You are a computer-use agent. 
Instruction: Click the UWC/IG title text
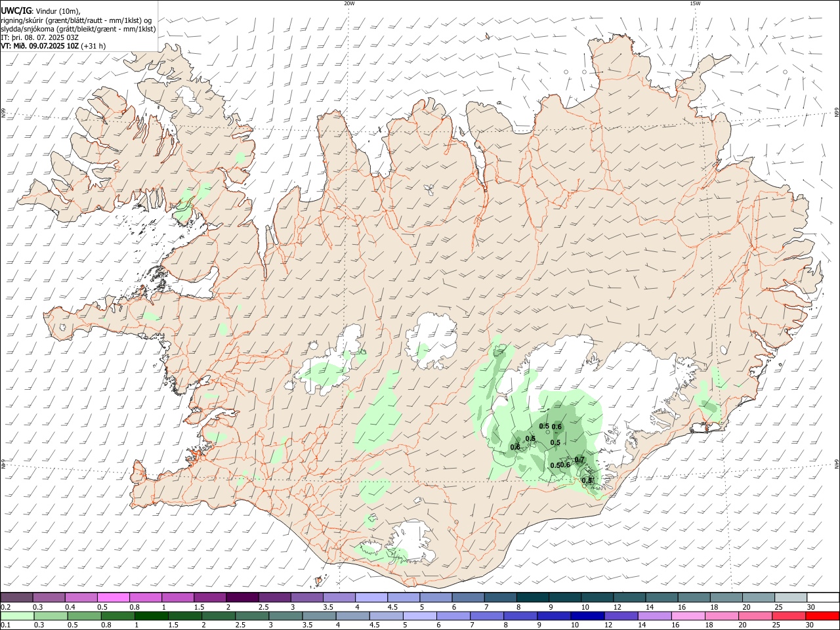(x=16, y=11)
